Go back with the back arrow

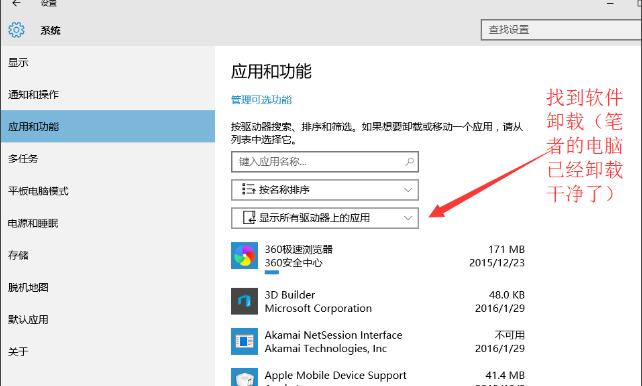click(16, 3)
